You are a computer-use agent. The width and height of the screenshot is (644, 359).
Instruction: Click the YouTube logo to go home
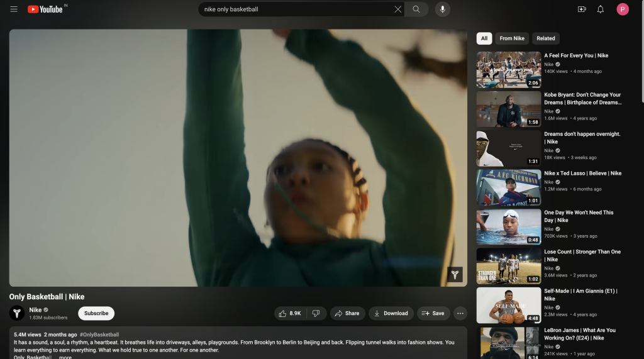click(45, 9)
